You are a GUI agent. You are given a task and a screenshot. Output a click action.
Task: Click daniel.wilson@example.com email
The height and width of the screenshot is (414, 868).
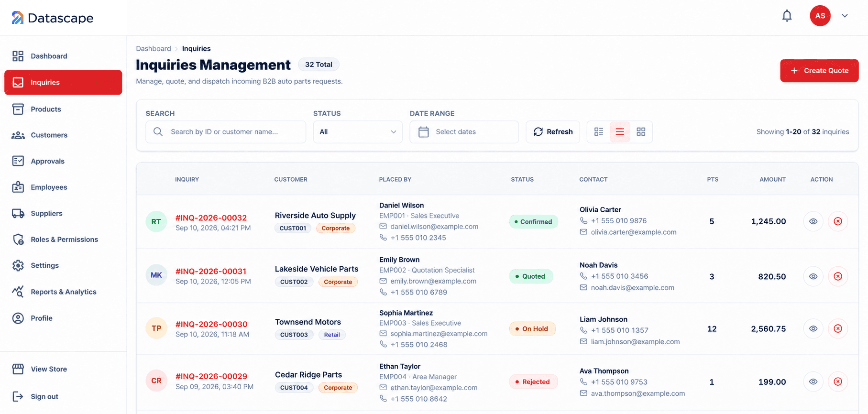[434, 227]
